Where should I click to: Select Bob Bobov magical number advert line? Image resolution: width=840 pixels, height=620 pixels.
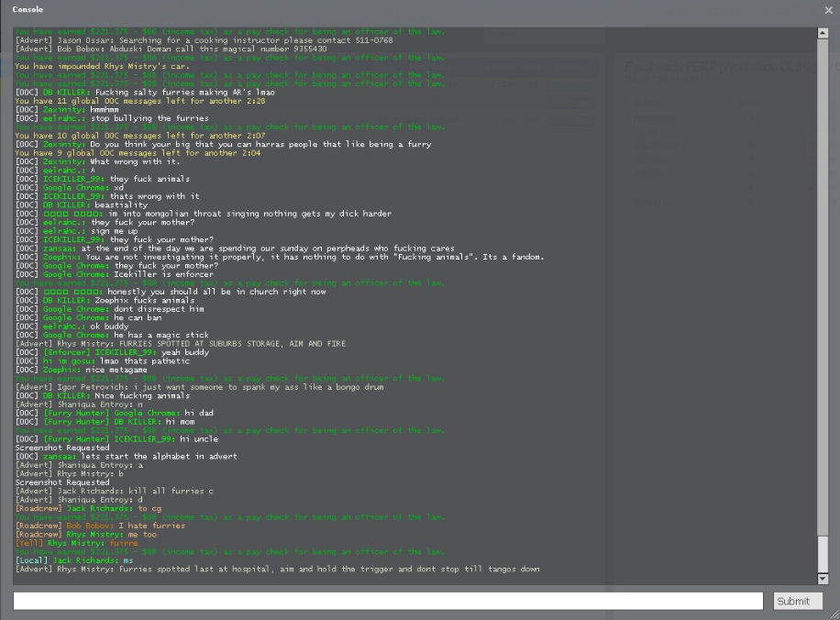pos(171,49)
